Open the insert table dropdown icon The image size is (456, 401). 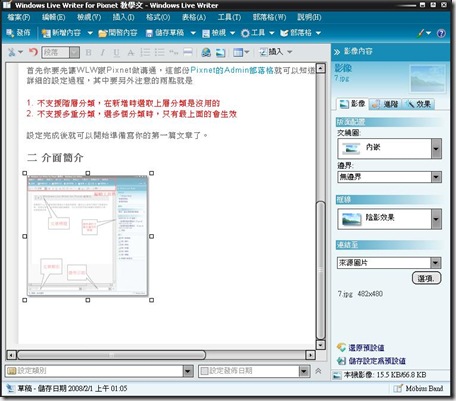click(241, 52)
